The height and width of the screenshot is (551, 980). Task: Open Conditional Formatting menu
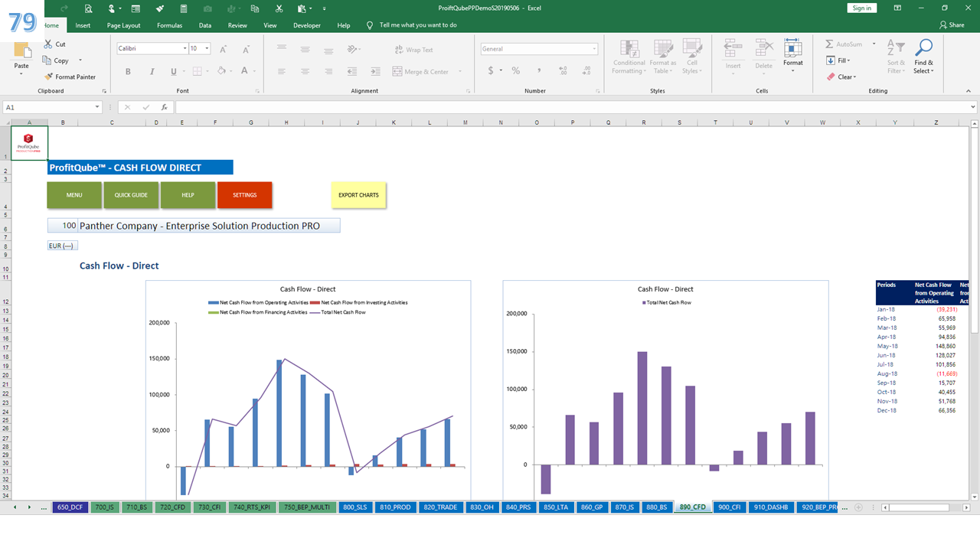pyautogui.click(x=629, y=57)
